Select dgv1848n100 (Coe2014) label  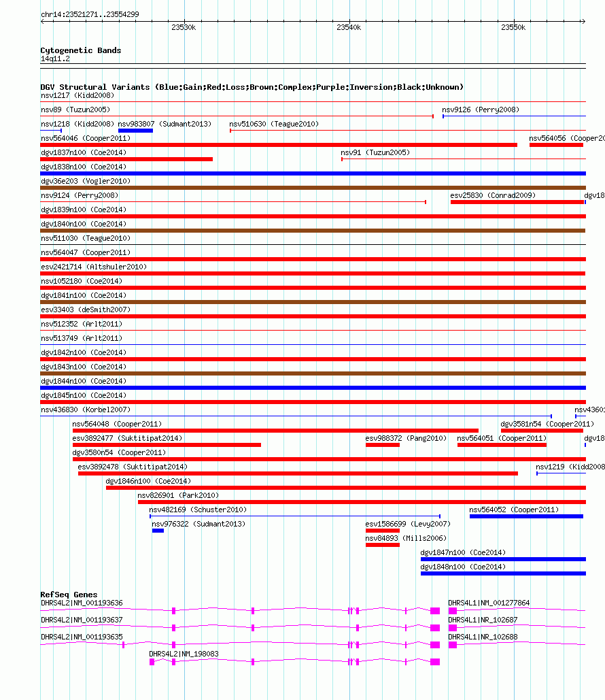[463, 567]
